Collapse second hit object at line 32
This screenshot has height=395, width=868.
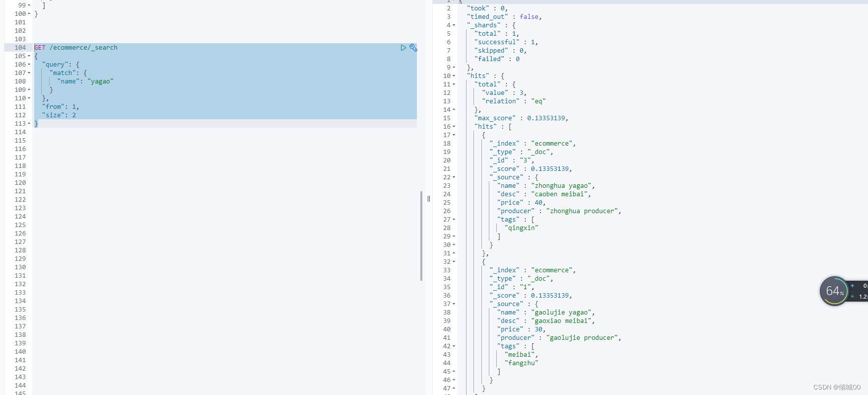[454, 262]
